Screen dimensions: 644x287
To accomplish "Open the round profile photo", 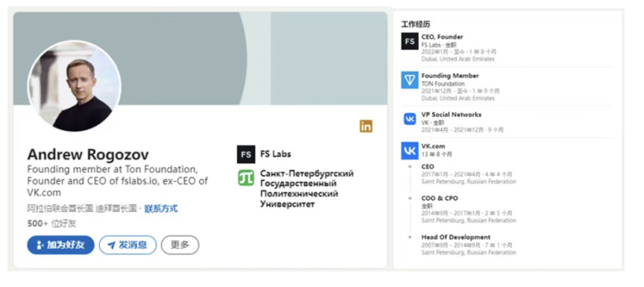I will [74, 86].
